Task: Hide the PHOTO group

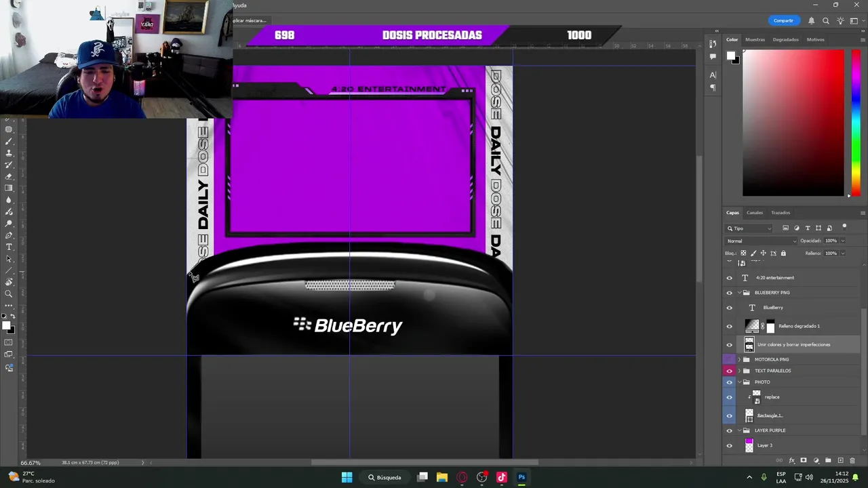Action: click(730, 382)
